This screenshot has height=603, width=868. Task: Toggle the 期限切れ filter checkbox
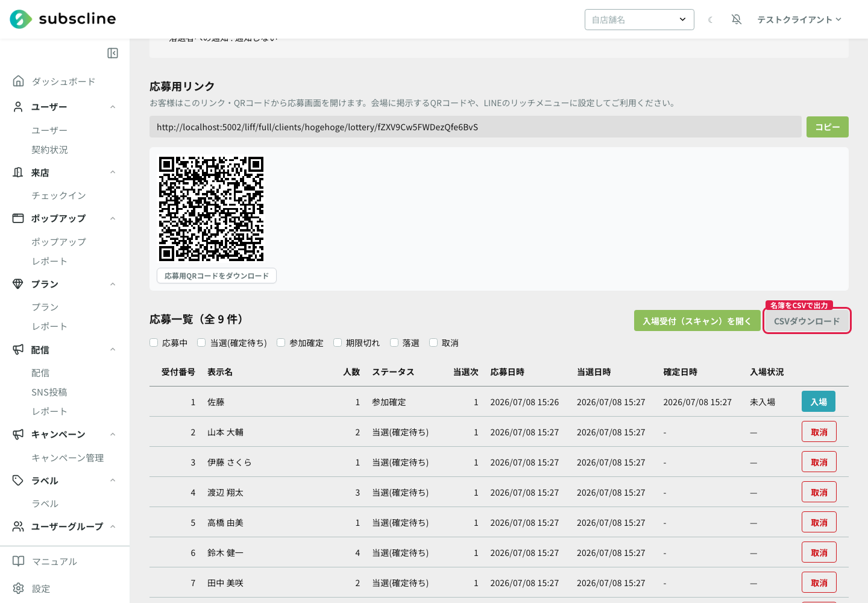pos(338,343)
